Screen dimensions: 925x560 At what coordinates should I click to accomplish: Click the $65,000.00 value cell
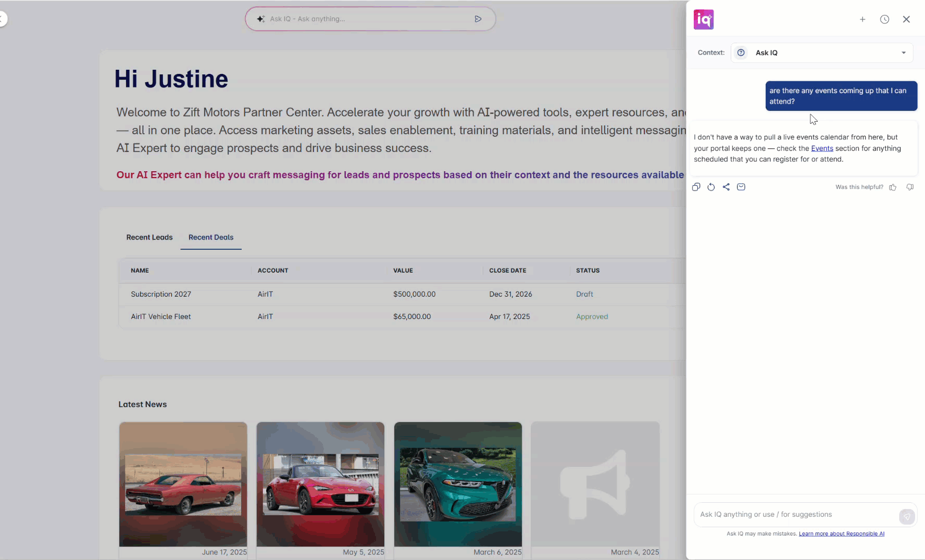click(x=412, y=316)
